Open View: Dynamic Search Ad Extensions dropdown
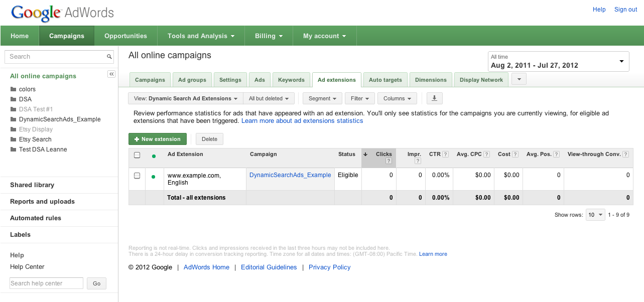Screen dimensions: 644x302 [x=185, y=98]
